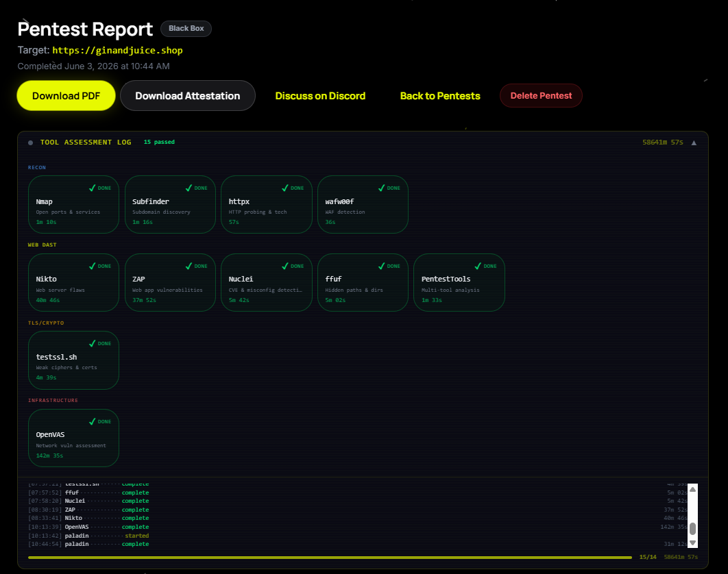Click the INFRASTRUCTURE section label
The height and width of the screenshot is (574, 728).
point(53,401)
